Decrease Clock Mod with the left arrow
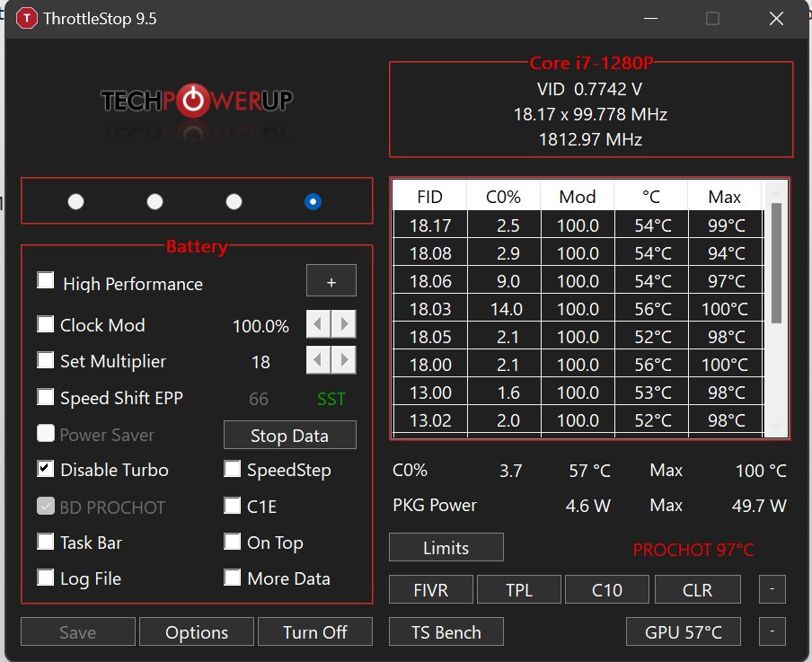 319,324
